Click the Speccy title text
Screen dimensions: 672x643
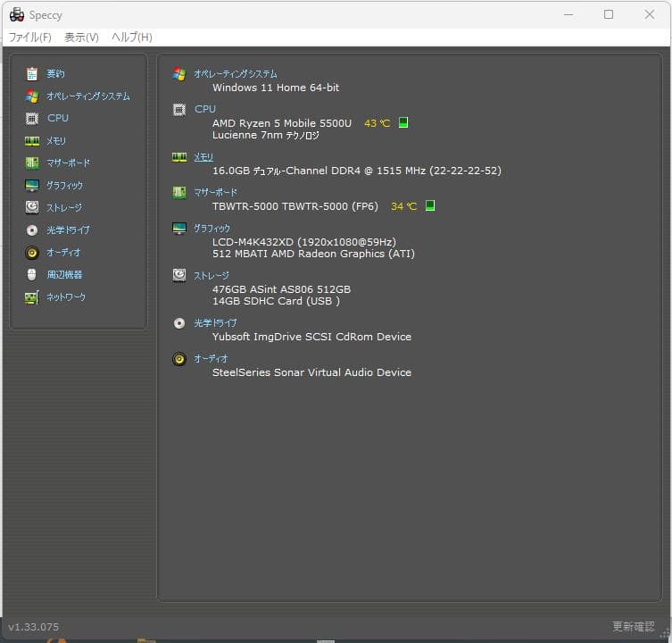pos(46,15)
